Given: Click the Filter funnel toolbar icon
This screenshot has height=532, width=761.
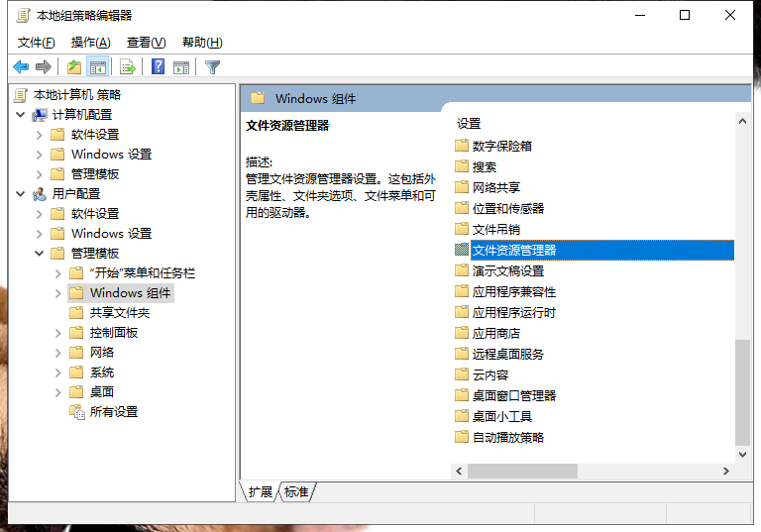Looking at the screenshot, I should point(213,67).
